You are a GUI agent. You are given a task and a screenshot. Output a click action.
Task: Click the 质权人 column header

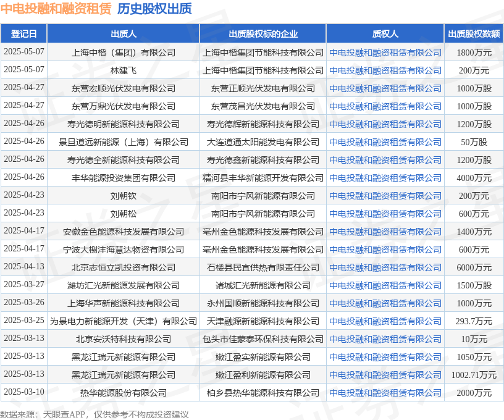click(x=385, y=34)
